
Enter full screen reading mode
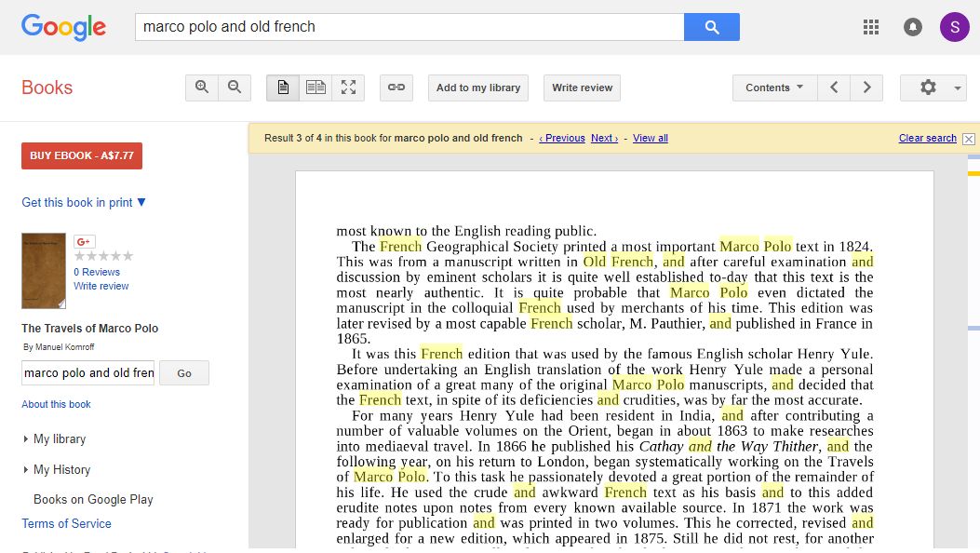click(x=348, y=88)
